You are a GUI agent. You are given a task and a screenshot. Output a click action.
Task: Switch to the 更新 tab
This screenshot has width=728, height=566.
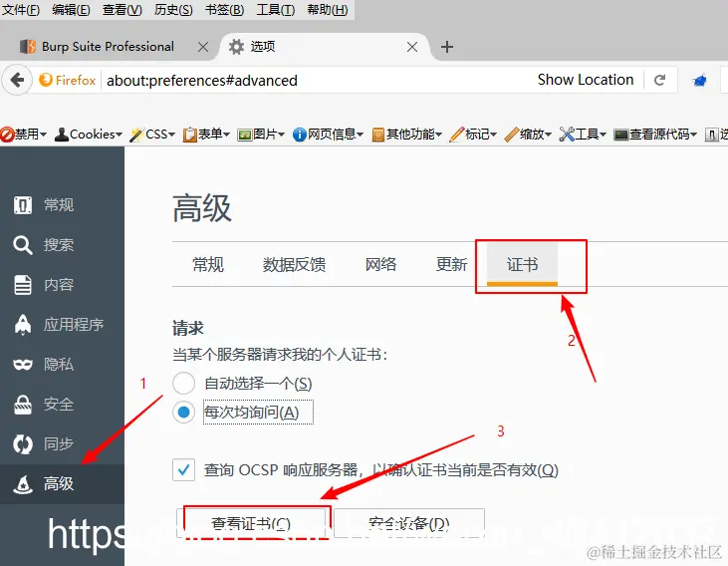point(451,264)
